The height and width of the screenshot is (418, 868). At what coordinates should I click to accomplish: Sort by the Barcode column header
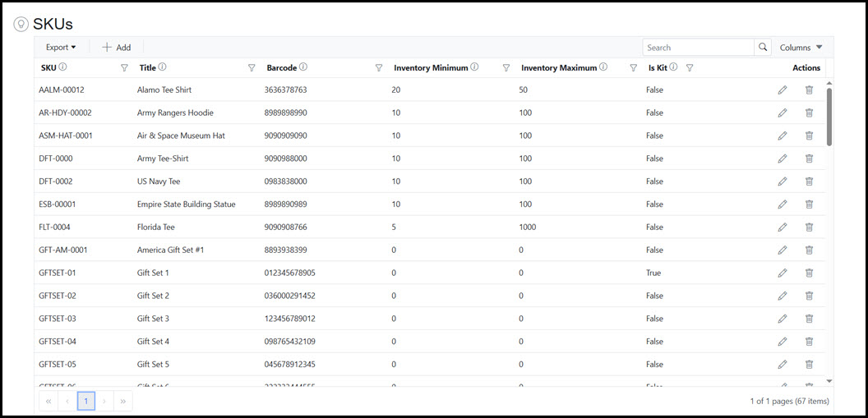click(x=282, y=68)
